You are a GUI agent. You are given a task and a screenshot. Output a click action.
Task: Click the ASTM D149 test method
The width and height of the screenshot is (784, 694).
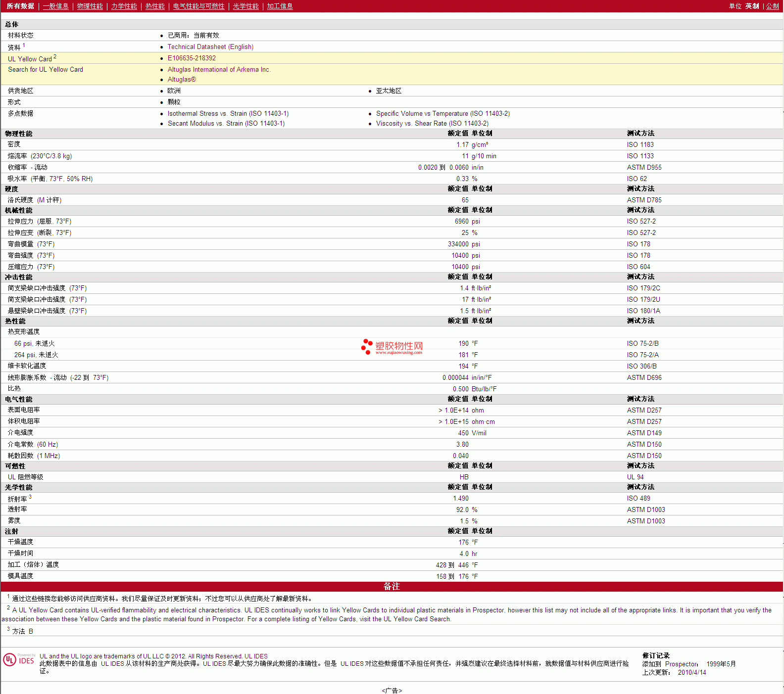(x=644, y=433)
